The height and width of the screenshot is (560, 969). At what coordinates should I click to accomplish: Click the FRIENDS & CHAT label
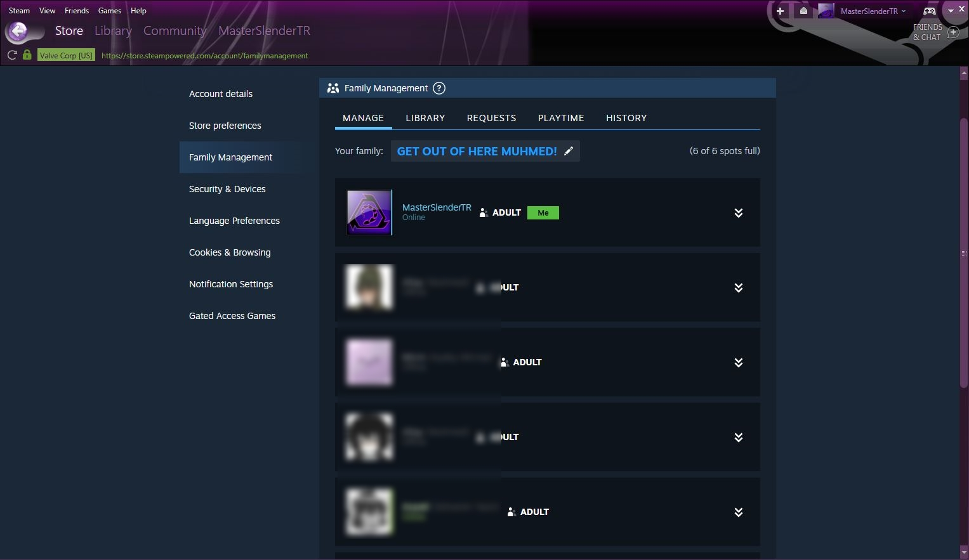927,32
